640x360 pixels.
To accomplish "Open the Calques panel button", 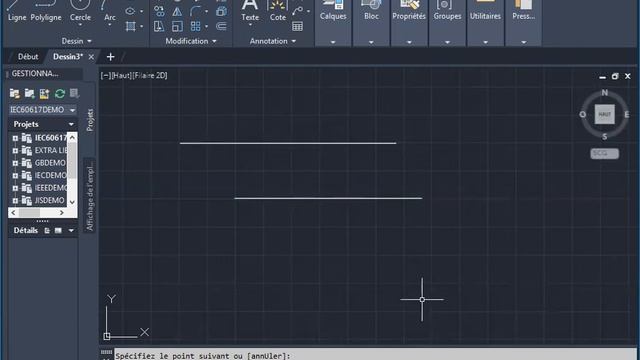I will pyautogui.click(x=333, y=22).
